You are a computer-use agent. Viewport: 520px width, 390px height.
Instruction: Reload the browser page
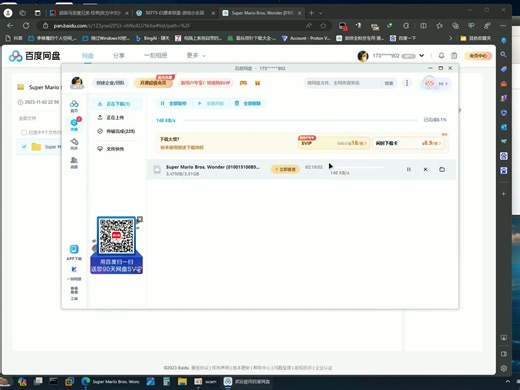26,26
